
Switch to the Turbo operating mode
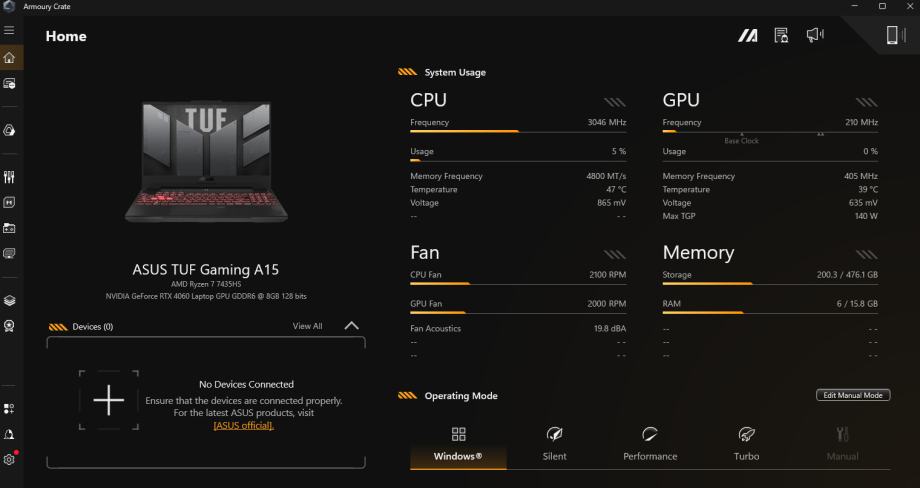746,446
